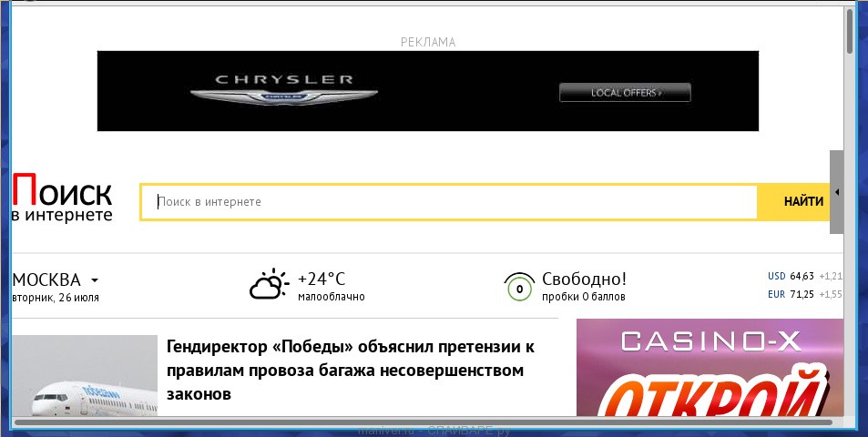Image resolution: width=868 pixels, height=437 pixels.
Task: Click the green traffic score circle icon
Action: tap(518, 287)
